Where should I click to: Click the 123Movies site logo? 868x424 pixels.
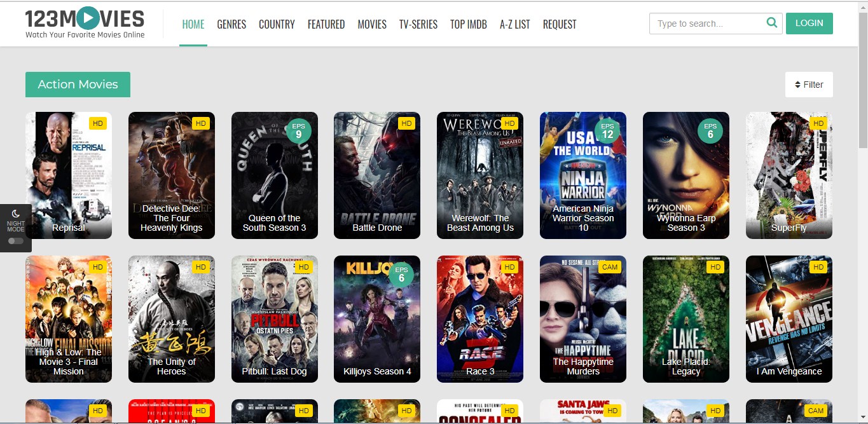click(85, 24)
